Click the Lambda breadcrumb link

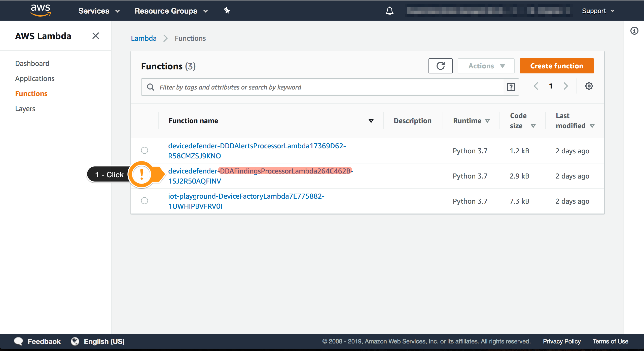pos(144,38)
